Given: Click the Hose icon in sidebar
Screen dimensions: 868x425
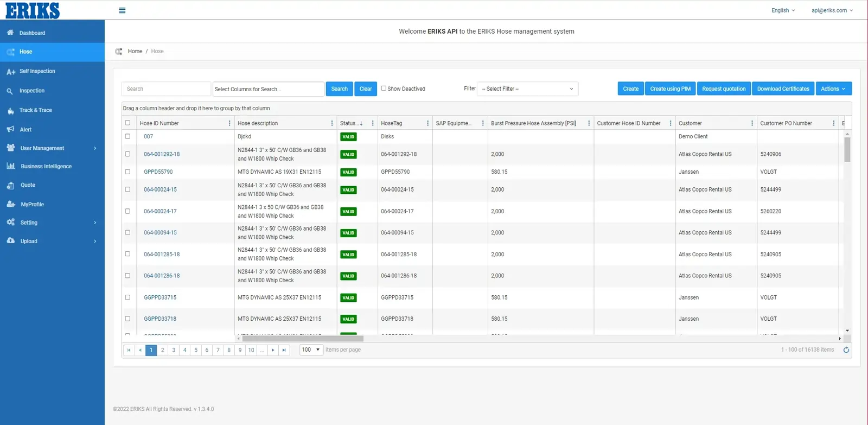Looking at the screenshot, I should point(10,52).
